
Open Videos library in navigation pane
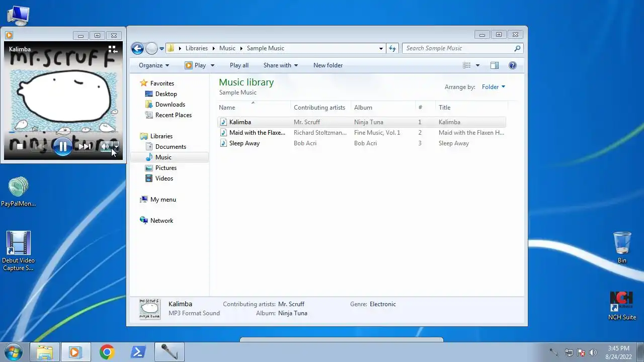click(x=159, y=178)
